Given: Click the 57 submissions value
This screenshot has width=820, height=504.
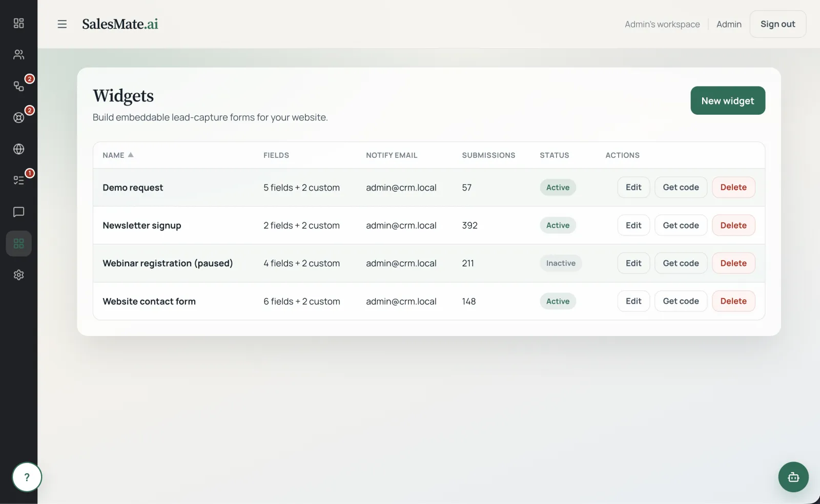Looking at the screenshot, I should click(466, 187).
